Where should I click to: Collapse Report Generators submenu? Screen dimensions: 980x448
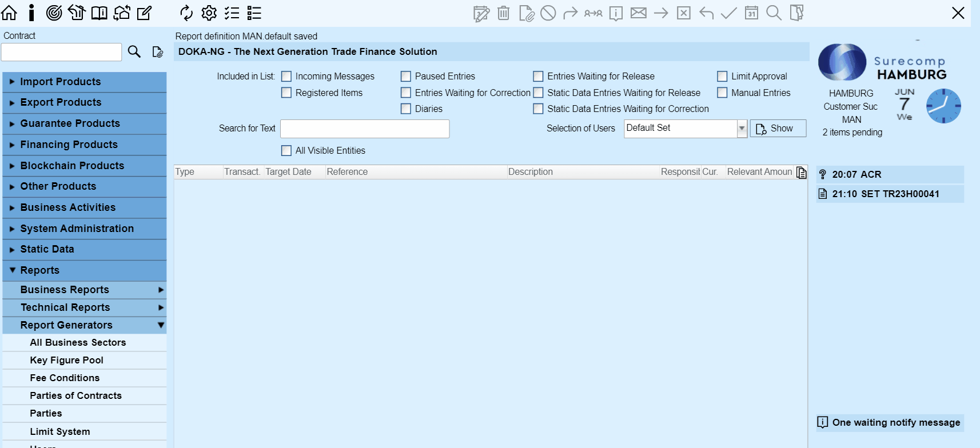[x=85, y=325]
